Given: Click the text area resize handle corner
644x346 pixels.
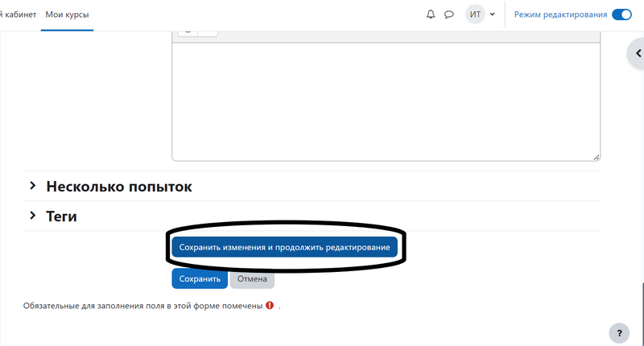Looking at the screenshot, I should [x=596, y=157].
